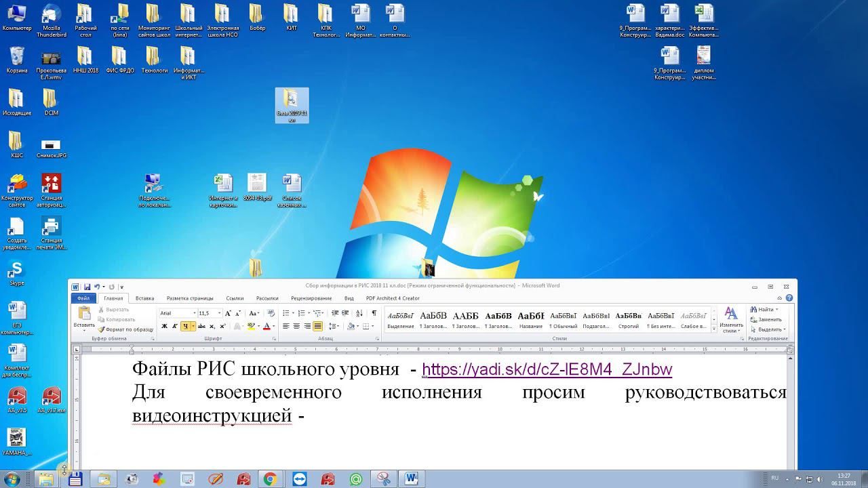Select the Корзина icon on the desktop
Viewport: 868px width, 488px height.
point(17,60)
